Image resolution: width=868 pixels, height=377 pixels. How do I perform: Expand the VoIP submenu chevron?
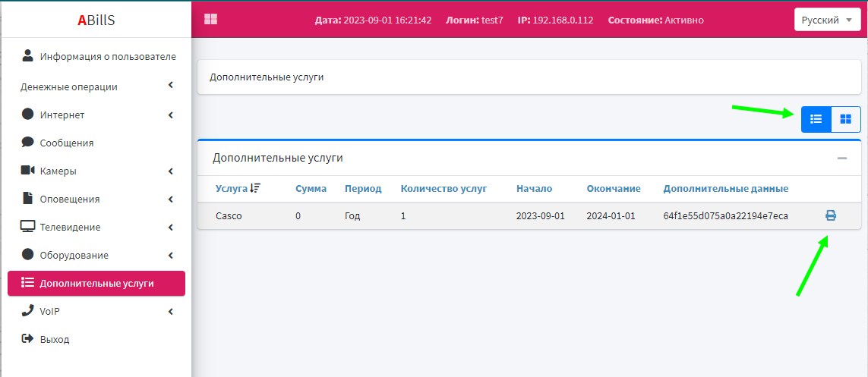[x=171, y=311]
